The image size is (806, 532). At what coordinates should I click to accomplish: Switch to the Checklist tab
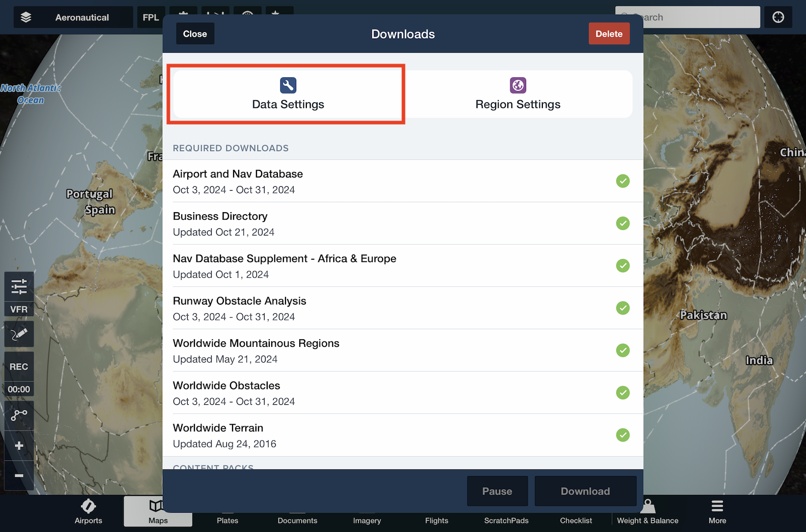pos(576,520)
